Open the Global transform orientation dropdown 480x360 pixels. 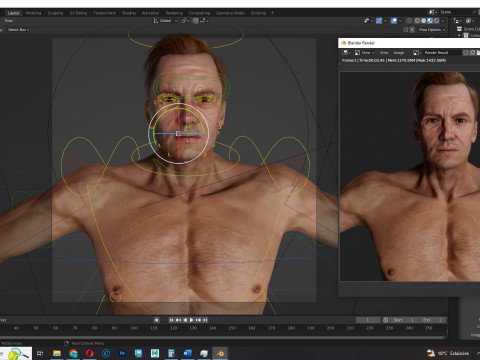coord(165,21)
